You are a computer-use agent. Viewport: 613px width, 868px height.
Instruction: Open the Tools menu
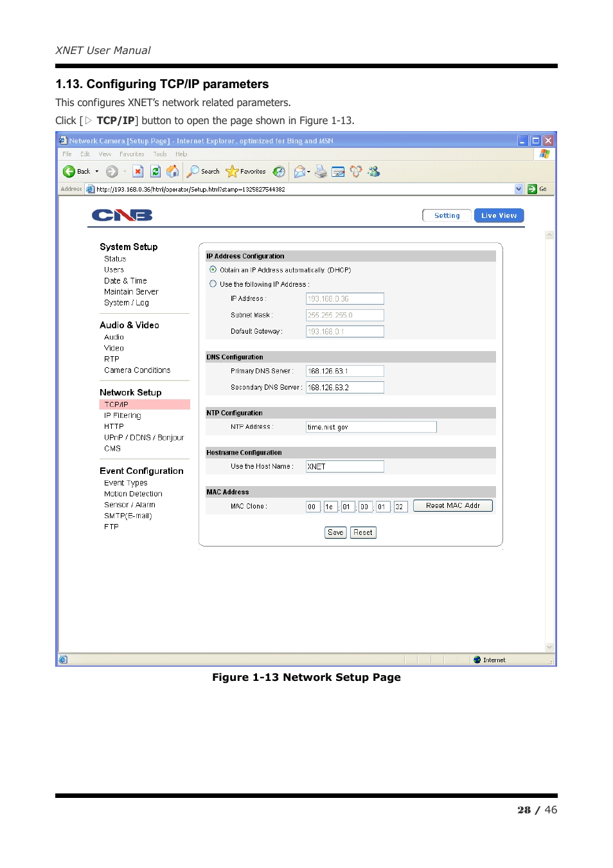click(160, 154)
